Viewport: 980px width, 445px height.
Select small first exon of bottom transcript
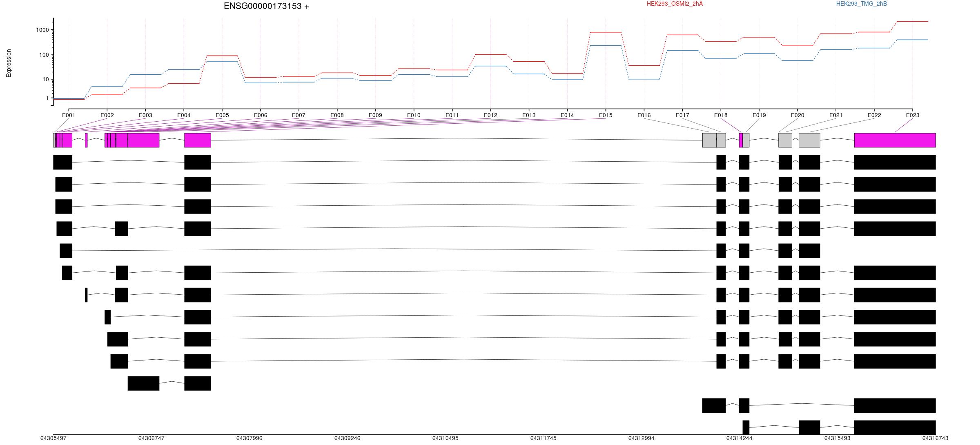click(746, 427)
